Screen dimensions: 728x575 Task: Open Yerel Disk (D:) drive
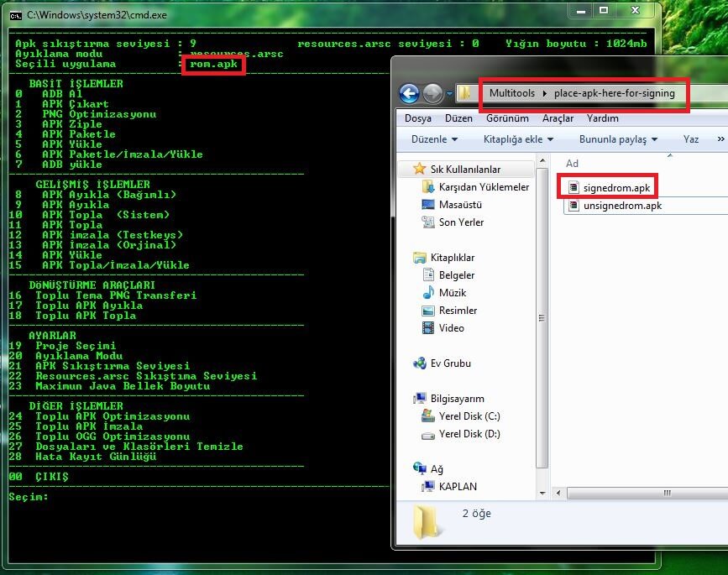[x=469, y=434]
